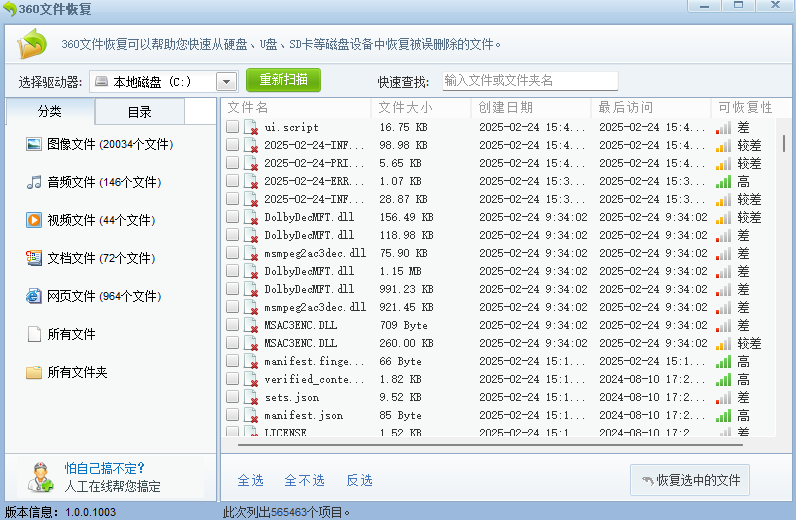Viewport: 796px width, 520px height.
Task: Click the document files category icon
Action: (34, 258)
